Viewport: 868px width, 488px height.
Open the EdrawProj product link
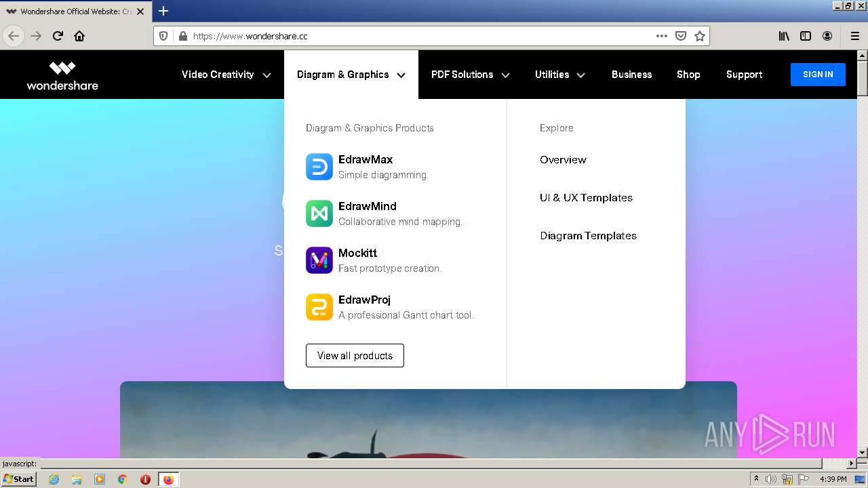point(364,300)
